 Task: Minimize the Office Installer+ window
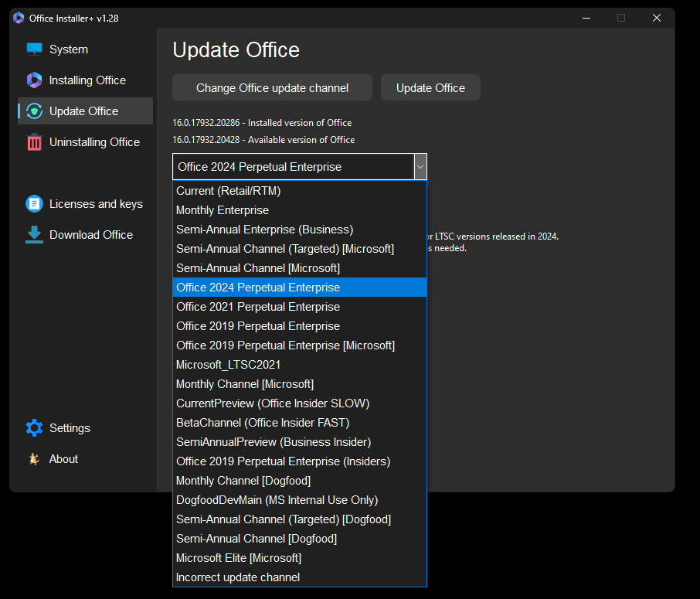[x=586, y=18]
